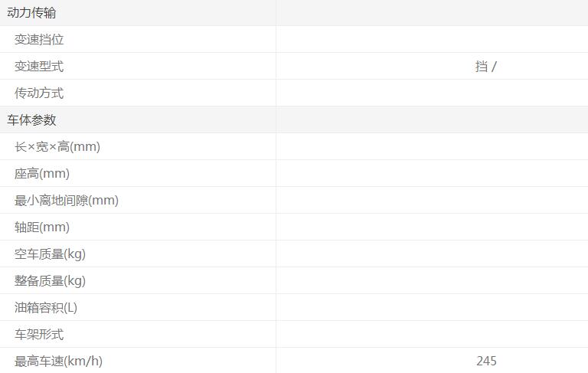Click the 变速型式 row label
588x373 pixels.
coord(39,67)
